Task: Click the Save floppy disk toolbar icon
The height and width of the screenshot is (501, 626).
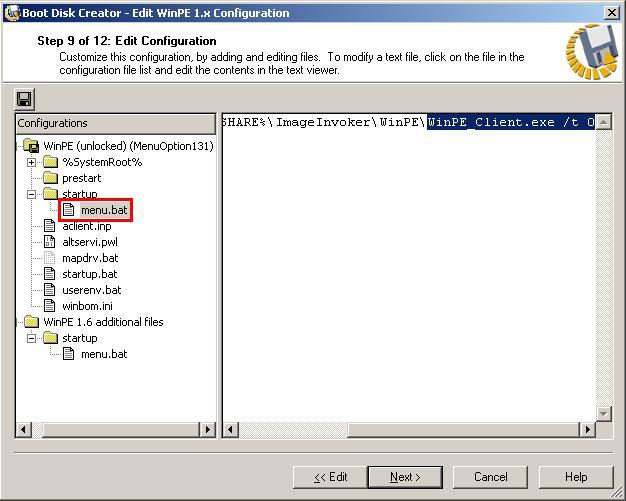Action: pos(25,99)
